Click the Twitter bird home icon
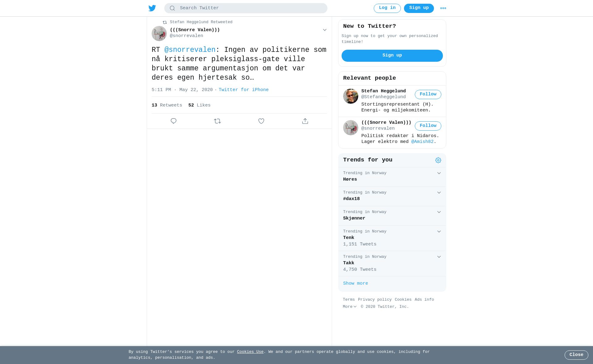This screenshot has height=364, width=593. [152, 8]
